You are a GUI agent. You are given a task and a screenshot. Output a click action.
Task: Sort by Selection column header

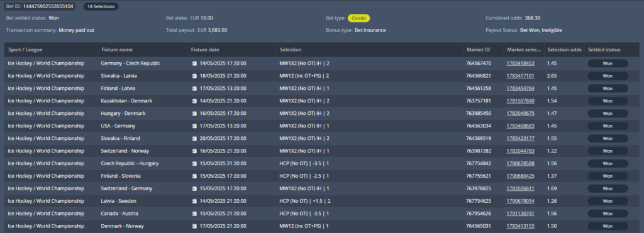[x=291, y=50]
